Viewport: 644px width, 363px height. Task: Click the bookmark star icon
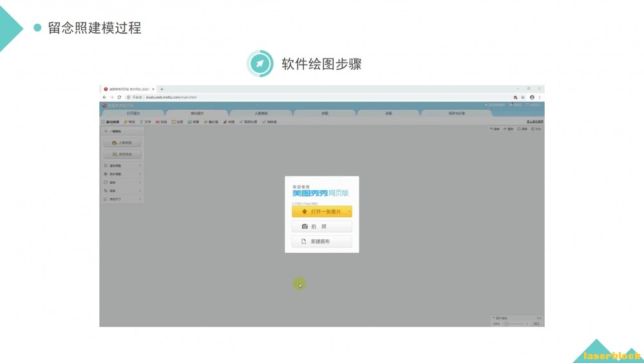(523, 97)
